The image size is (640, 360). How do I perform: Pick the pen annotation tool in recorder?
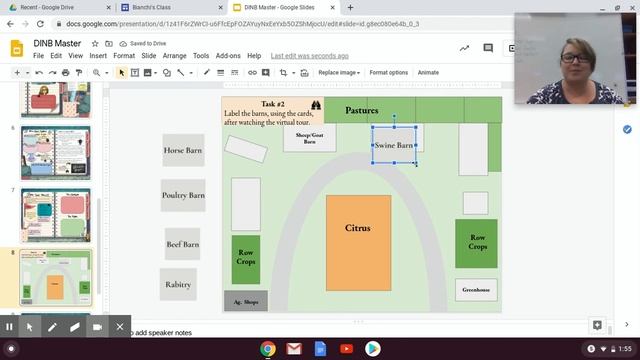52,327
